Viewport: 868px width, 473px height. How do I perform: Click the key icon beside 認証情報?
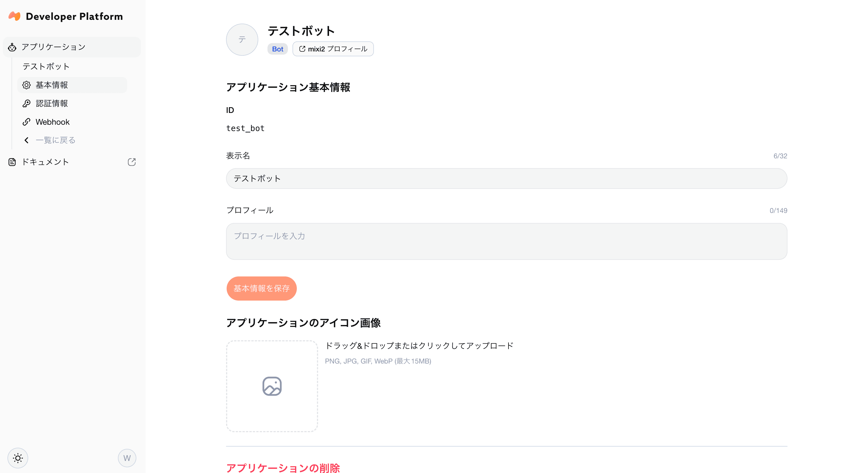27,103
